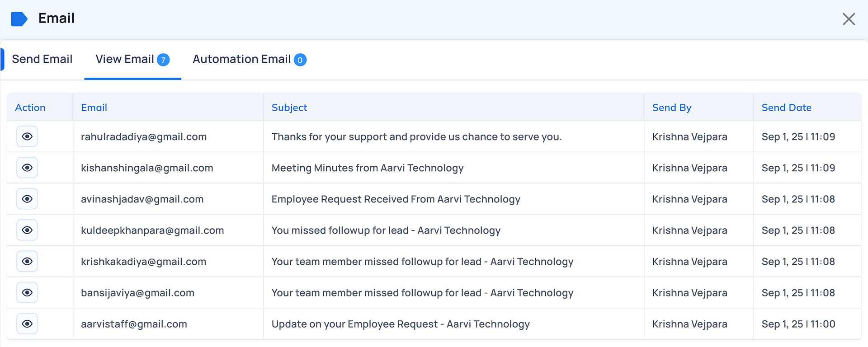The height and width of the screenshot is (347, 868).
Task: Preview the kuldeepkhanpara@gmail.com email via eye icon
Action: 27,230
